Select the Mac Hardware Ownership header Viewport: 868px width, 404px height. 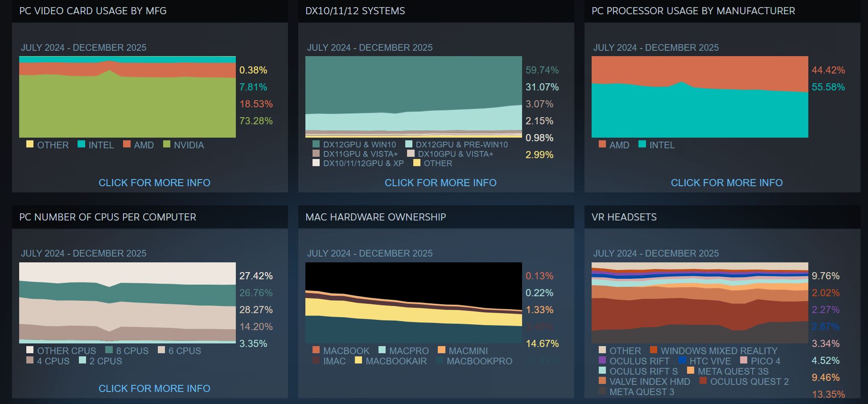(x=375, y=217)
